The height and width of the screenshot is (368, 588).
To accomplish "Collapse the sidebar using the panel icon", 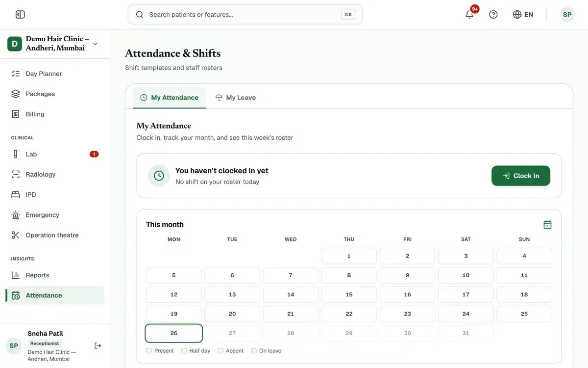I will coord(20,15).
